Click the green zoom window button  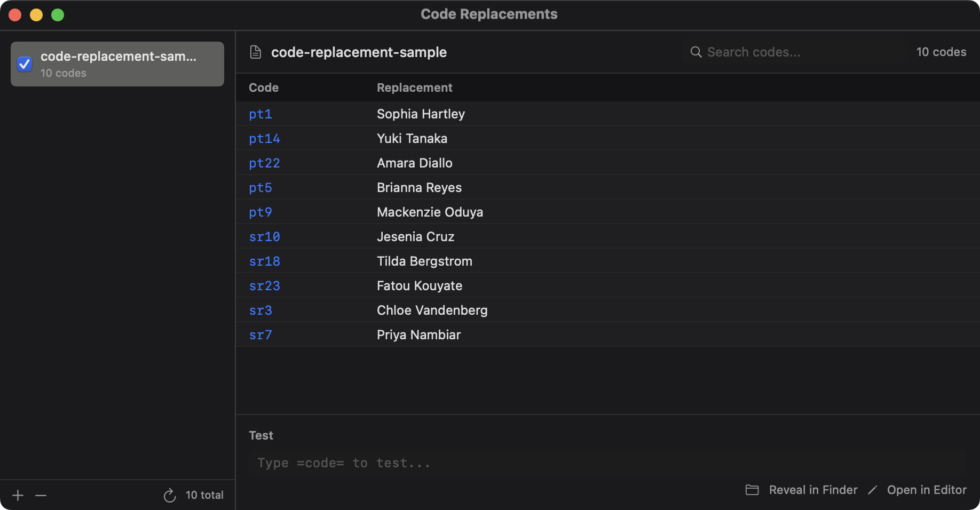[58, 15]
